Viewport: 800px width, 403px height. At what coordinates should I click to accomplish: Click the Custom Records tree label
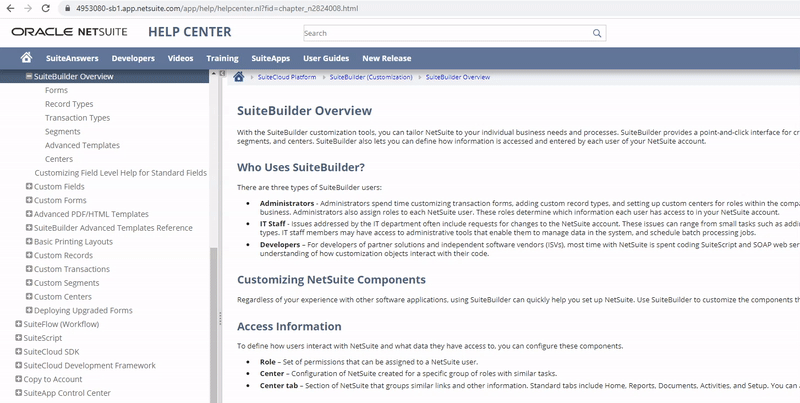click(x=63, y=255)
